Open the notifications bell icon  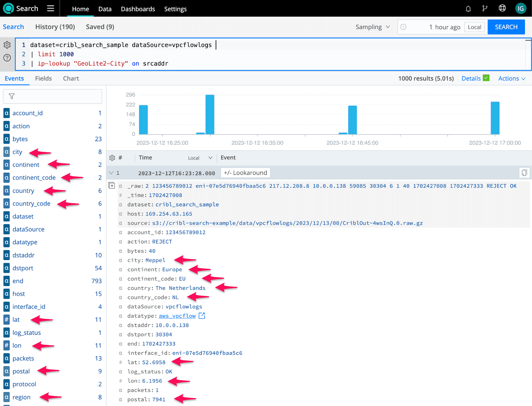[468, 9]
